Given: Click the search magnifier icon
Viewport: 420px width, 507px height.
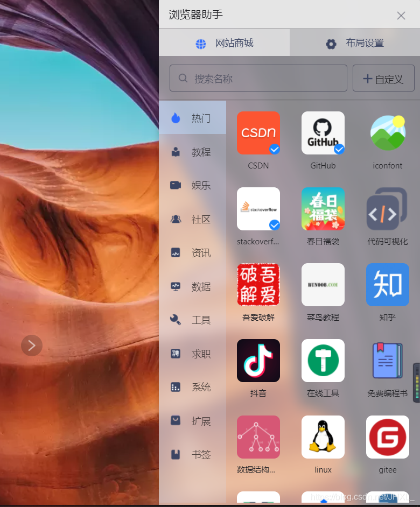Looking at the screenshot, I should click(183, 78).
